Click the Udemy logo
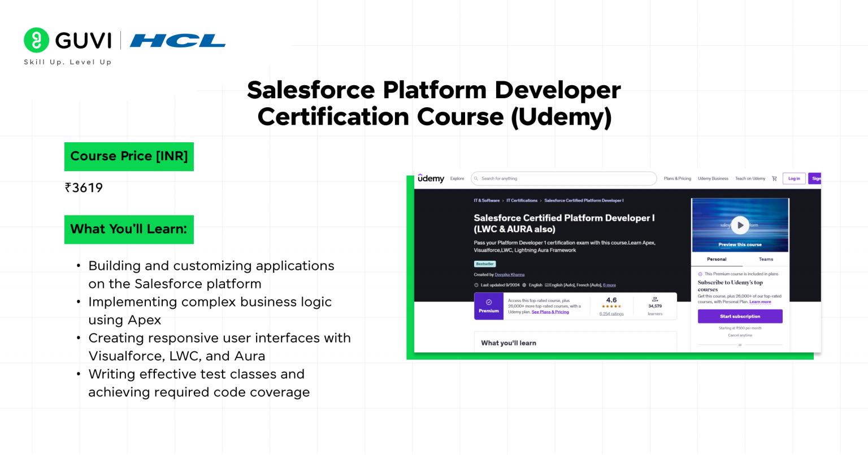 click(431, 178)
